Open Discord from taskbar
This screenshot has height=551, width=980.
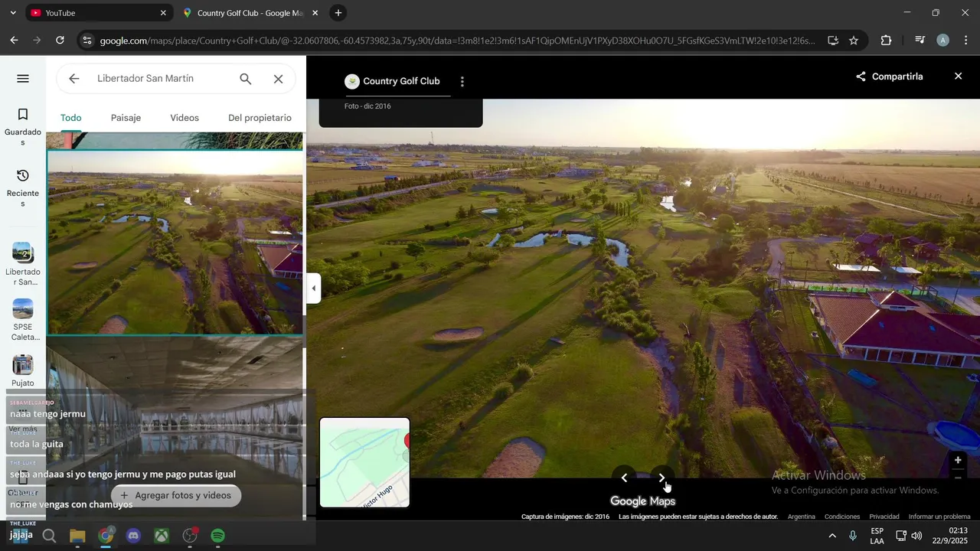(x=133, y=536)
